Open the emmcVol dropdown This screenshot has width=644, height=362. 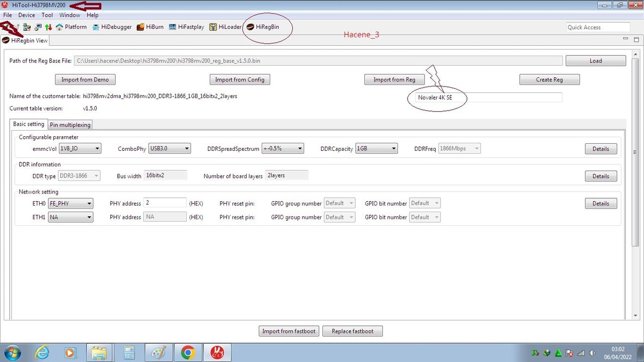point(80,148)
